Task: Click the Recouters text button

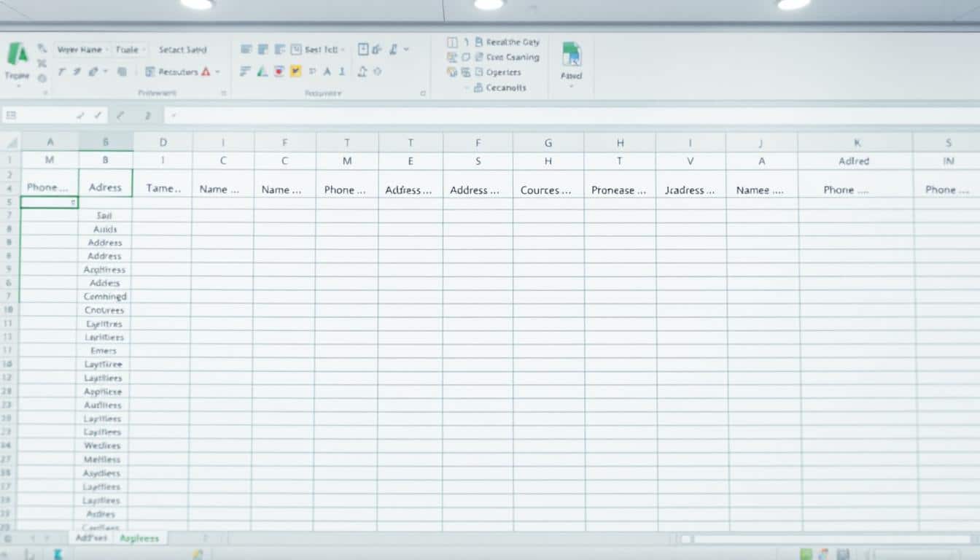Action: click(178, 72)
